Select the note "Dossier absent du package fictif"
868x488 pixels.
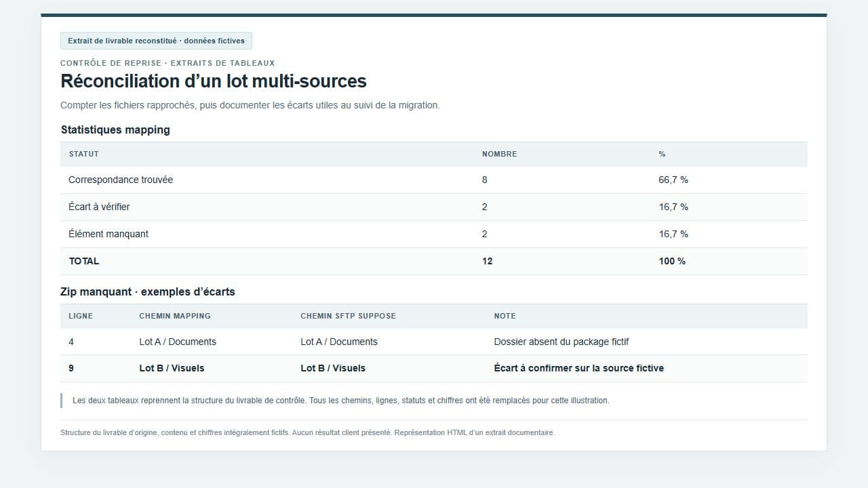(x=561, y=342)
